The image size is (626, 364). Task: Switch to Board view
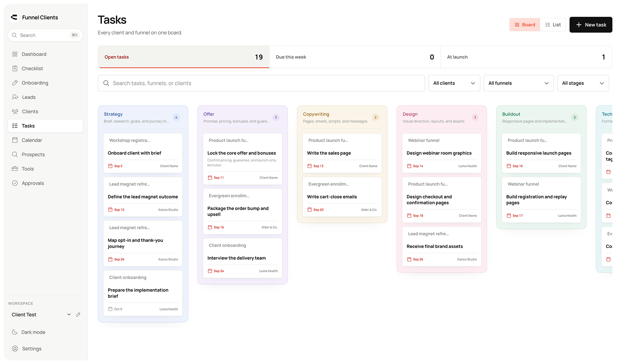(525, 25)
